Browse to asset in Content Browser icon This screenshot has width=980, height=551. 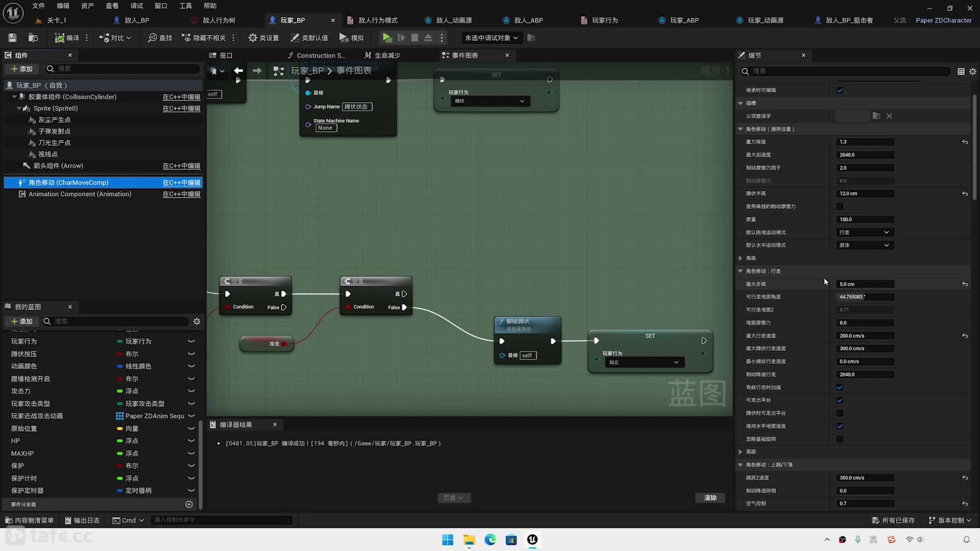coord(33,38)
